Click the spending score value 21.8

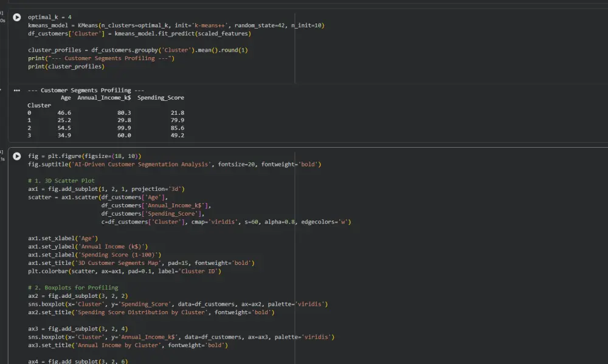coord(177,113)
